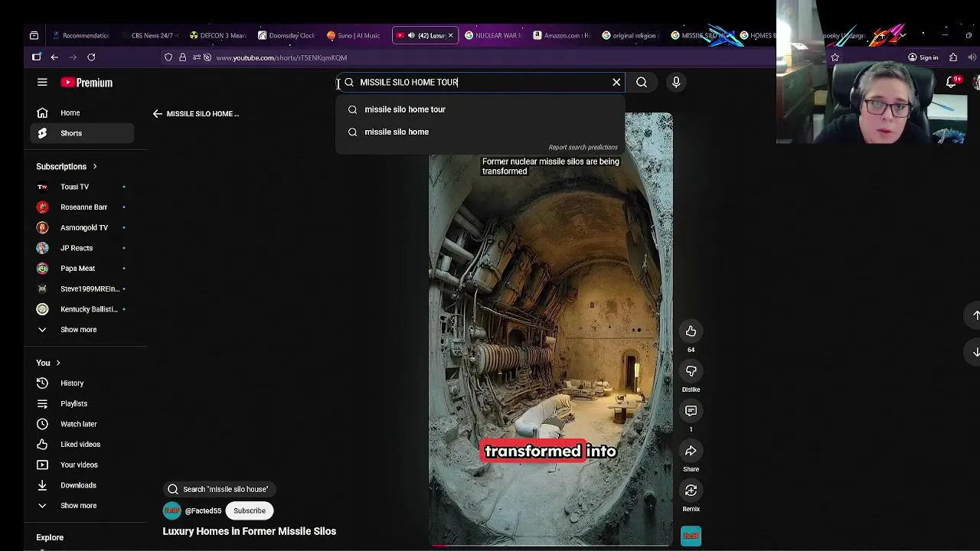Open the @Facted55 channel link
The width and height of the screenshot is (980, 551).
pyautogui.click(x=203, y=511)
